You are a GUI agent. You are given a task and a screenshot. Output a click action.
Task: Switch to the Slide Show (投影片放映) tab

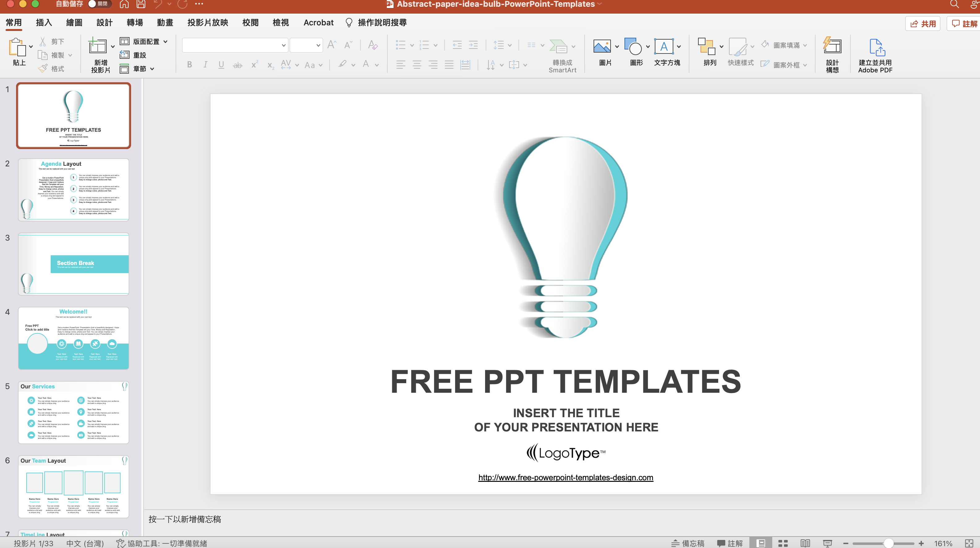(207, 23)
